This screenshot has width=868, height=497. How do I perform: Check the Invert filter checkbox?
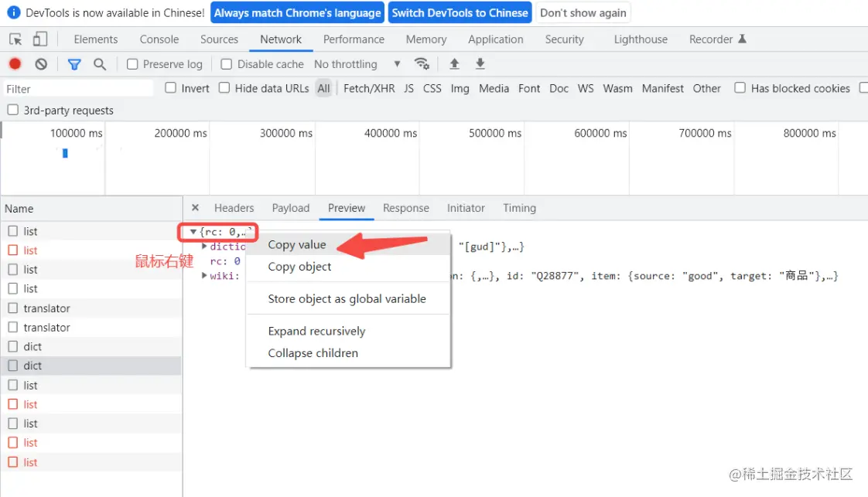tap(170, 88)
